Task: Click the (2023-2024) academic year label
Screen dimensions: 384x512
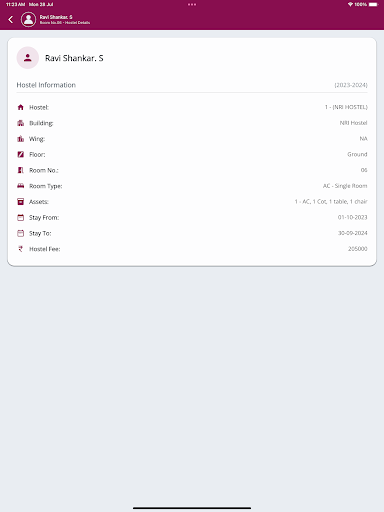Action: point(351,85)
